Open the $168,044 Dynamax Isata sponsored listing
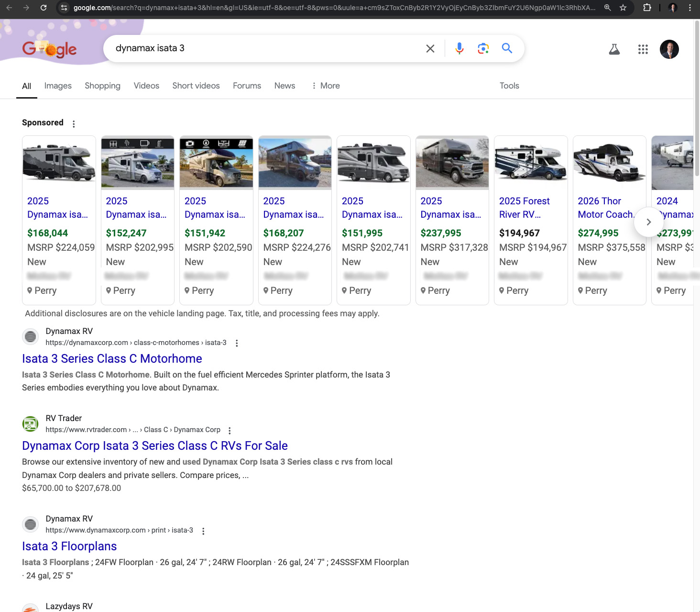This screenshot has height=612, width=700. point(59,220)
